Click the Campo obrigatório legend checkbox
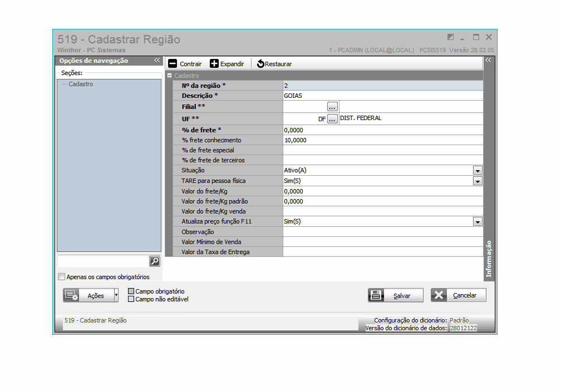This screenshot has height=392, width=561. point(131,291)
